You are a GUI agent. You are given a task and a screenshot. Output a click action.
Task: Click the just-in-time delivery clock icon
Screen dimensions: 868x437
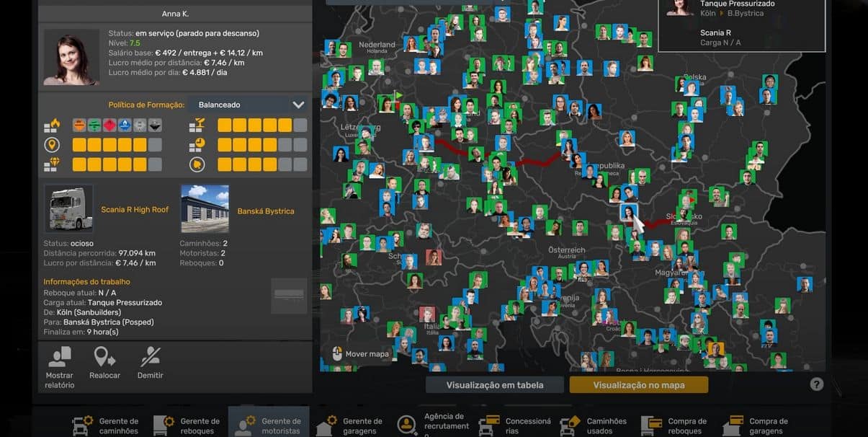[197, 145]
